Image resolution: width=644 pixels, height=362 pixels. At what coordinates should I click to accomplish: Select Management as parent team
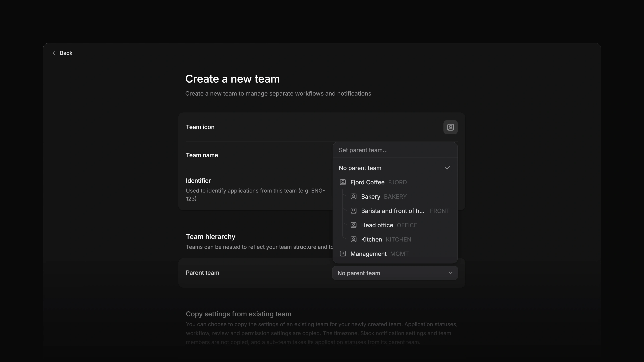(395, 254)
